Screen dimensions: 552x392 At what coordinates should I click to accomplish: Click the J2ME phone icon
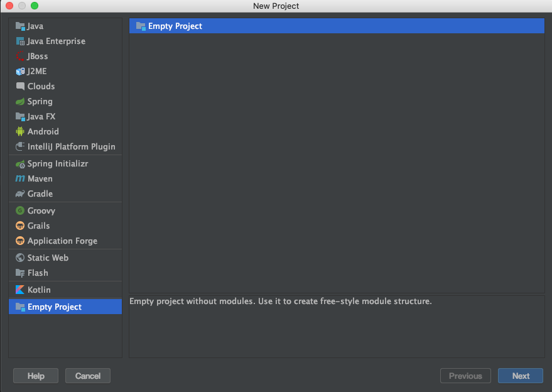pyautogui.click(x=20, y=72)
